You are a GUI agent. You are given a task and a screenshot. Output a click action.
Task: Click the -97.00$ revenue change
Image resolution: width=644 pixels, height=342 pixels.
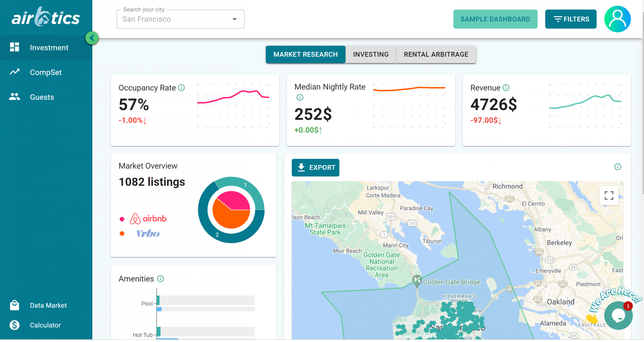coord(486,120)
